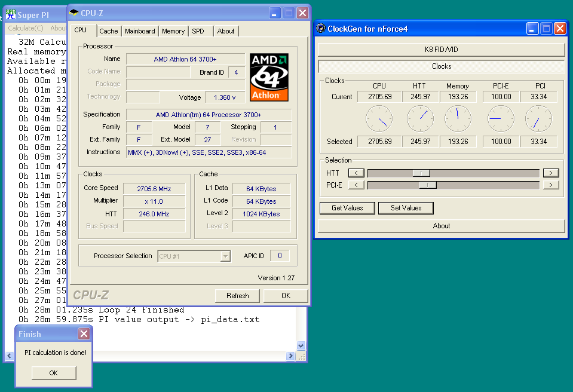Click the PCI clock dial in ClockGen
This screenshot has height=392, width=573.
pos(538,119)
